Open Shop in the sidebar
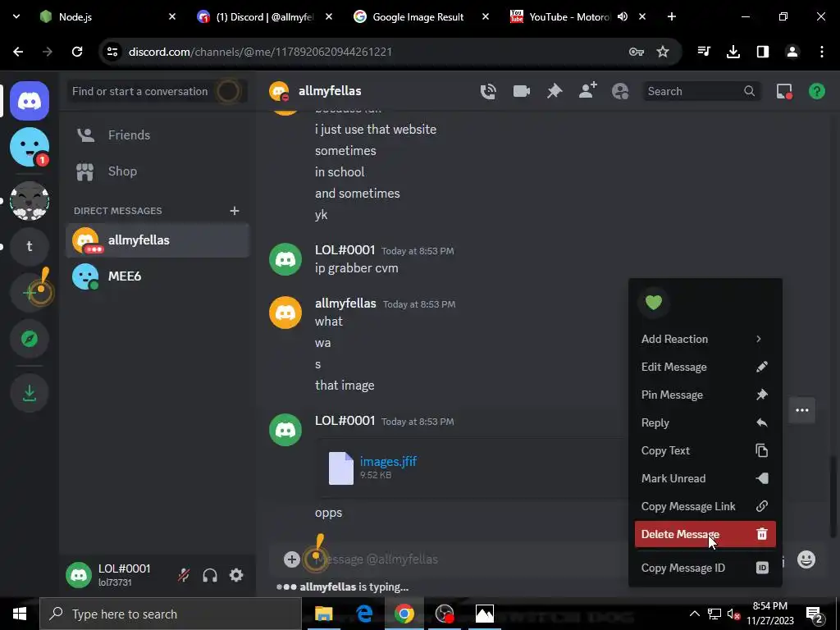 click(x=157, y=171)
